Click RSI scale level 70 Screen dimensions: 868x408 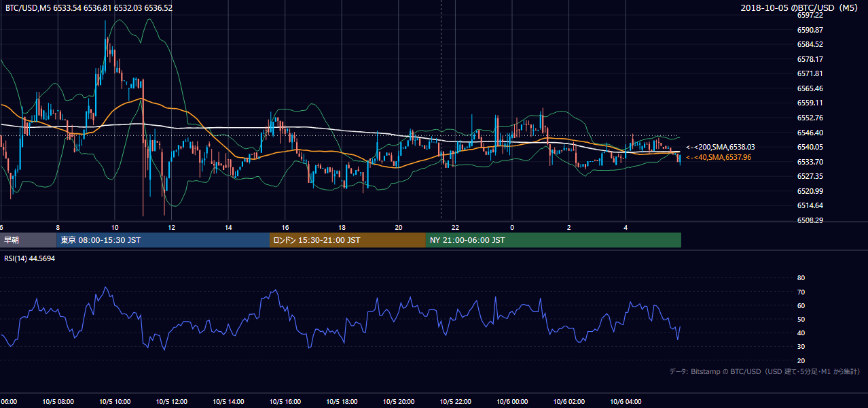point(801,292)
